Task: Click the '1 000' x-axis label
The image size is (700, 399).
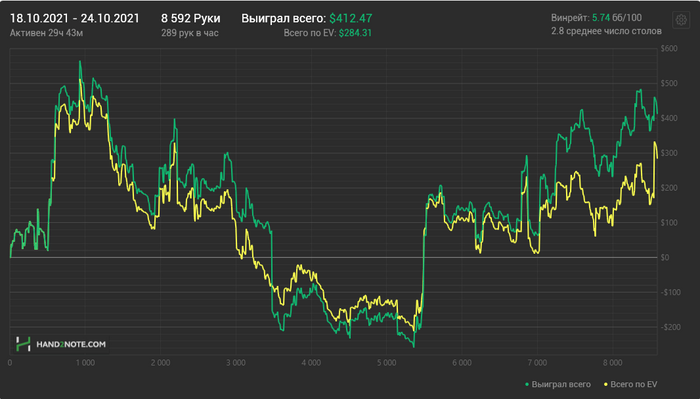Action: [85, 363]
